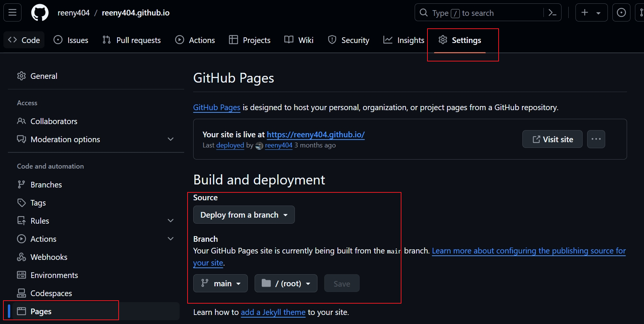Open the GitHub Pages documentation link

coord(217,107)
